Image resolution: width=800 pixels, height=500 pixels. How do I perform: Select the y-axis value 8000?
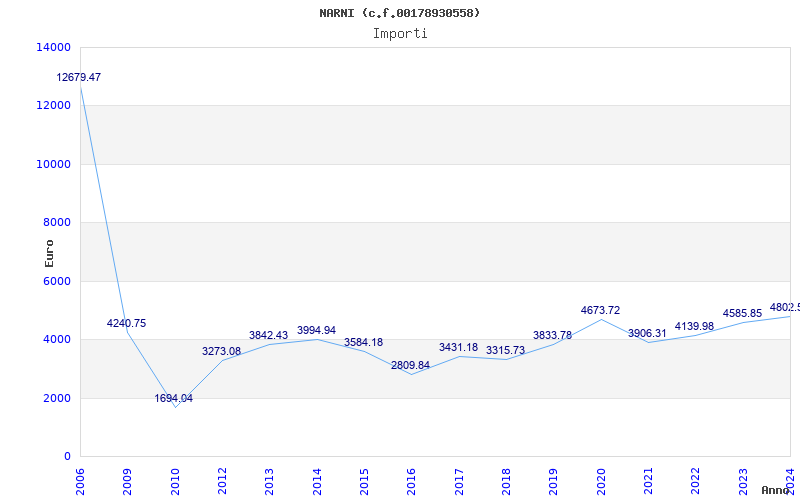point(57,222)
